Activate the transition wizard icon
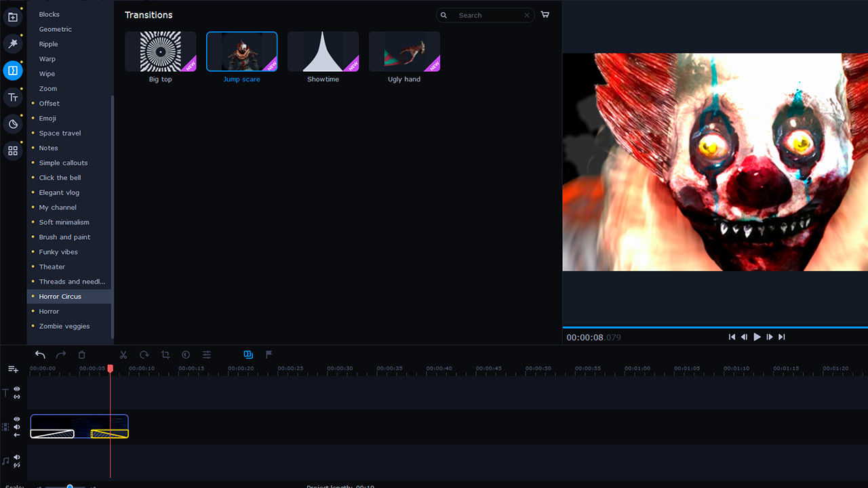Image resolution: width=868 pixels, height=488 pixels. [x=248, y=354]
